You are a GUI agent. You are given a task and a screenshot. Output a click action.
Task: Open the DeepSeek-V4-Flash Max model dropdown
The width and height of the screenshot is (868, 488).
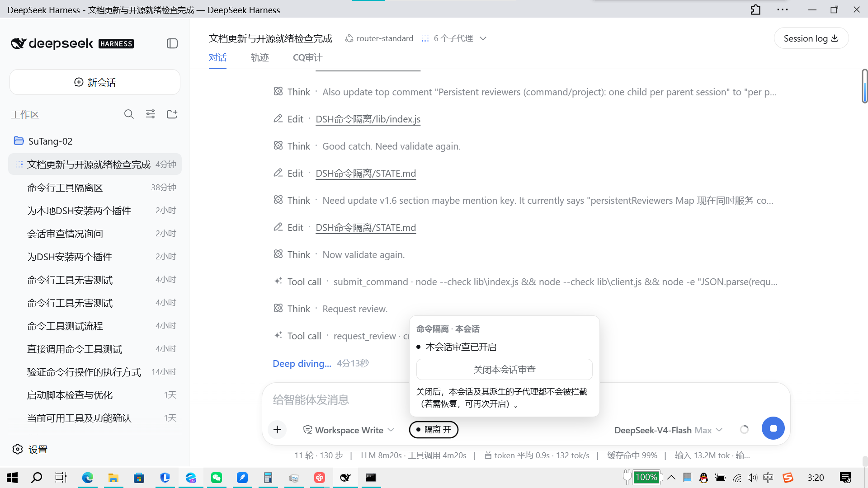[x=668, y=430]
